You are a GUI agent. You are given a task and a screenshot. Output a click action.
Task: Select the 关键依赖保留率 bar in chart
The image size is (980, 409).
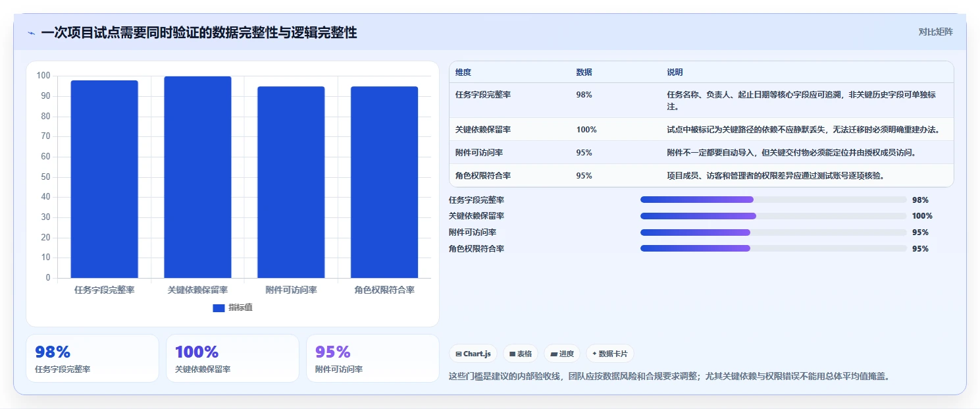click(197, 177)
